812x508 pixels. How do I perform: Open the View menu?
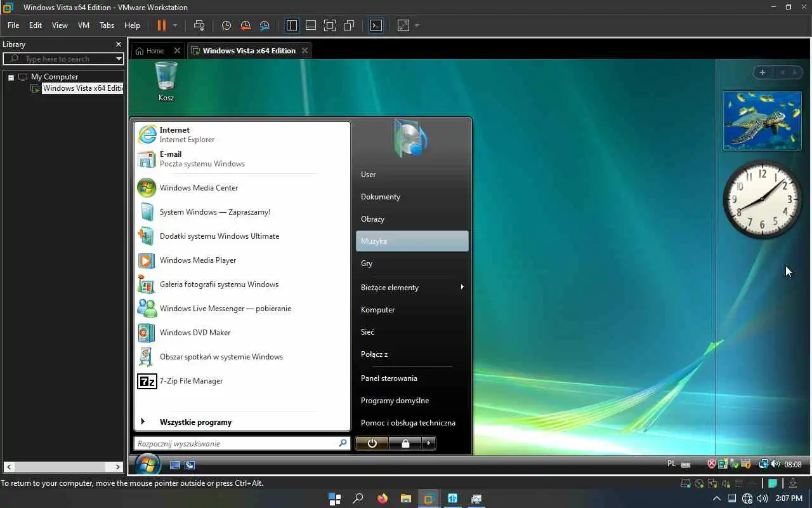click(x=60, y=25)
